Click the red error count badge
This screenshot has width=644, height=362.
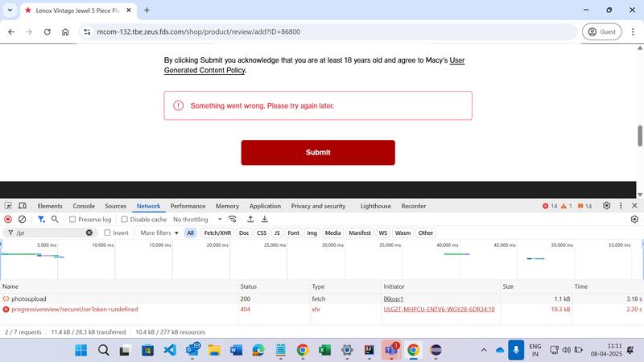click(x=550, y=206)
